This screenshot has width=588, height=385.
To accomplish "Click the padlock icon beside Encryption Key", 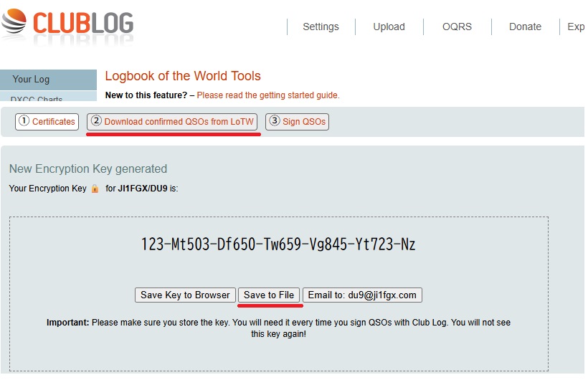I will 95,189.
